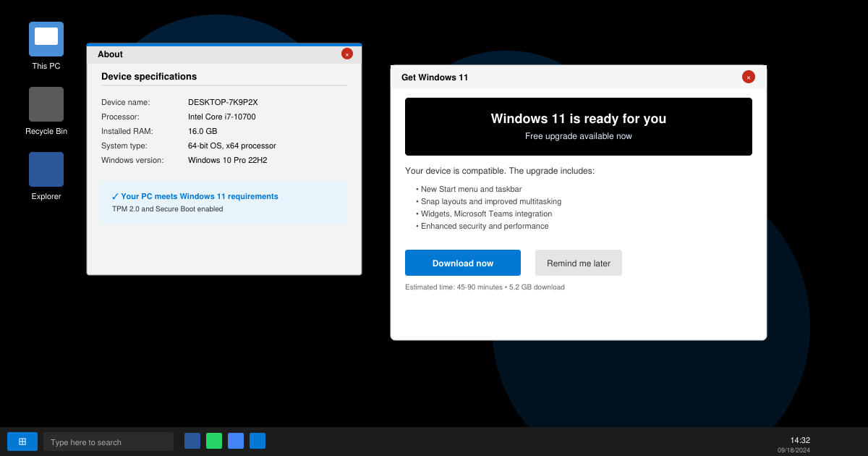Click the Get Windows 11 title text
This screenshot has width=868, height=456.
coord(435,77)
